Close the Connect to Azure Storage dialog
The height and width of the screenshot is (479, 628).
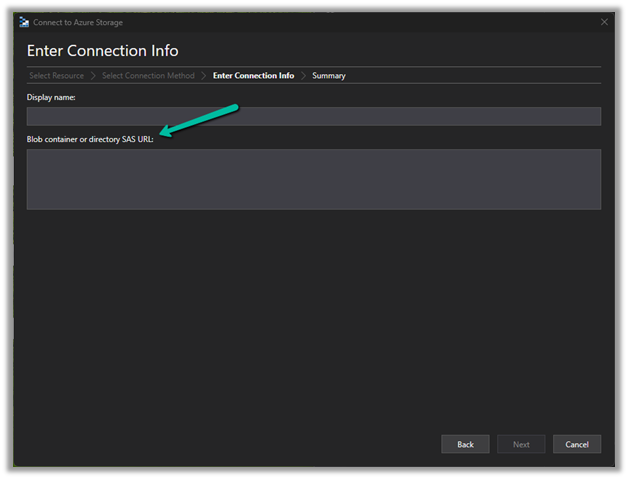pyautogui.click(x=603, y=22)
